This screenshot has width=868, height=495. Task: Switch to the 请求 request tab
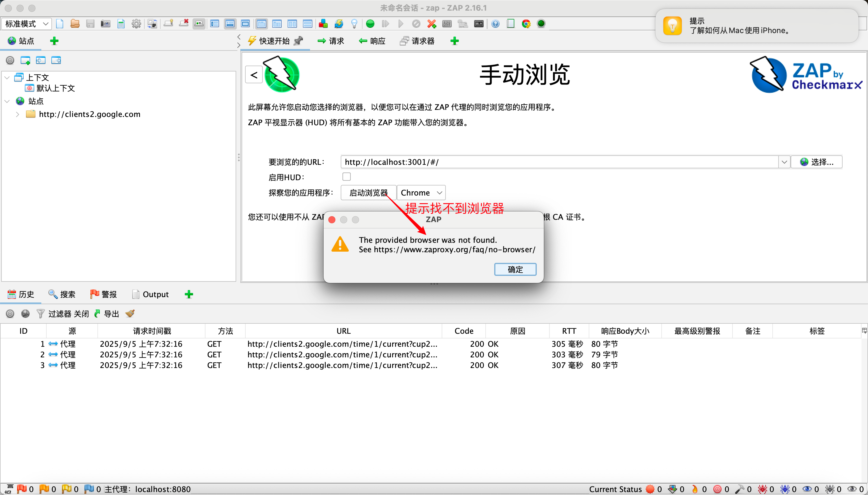[x=331, y=41]
